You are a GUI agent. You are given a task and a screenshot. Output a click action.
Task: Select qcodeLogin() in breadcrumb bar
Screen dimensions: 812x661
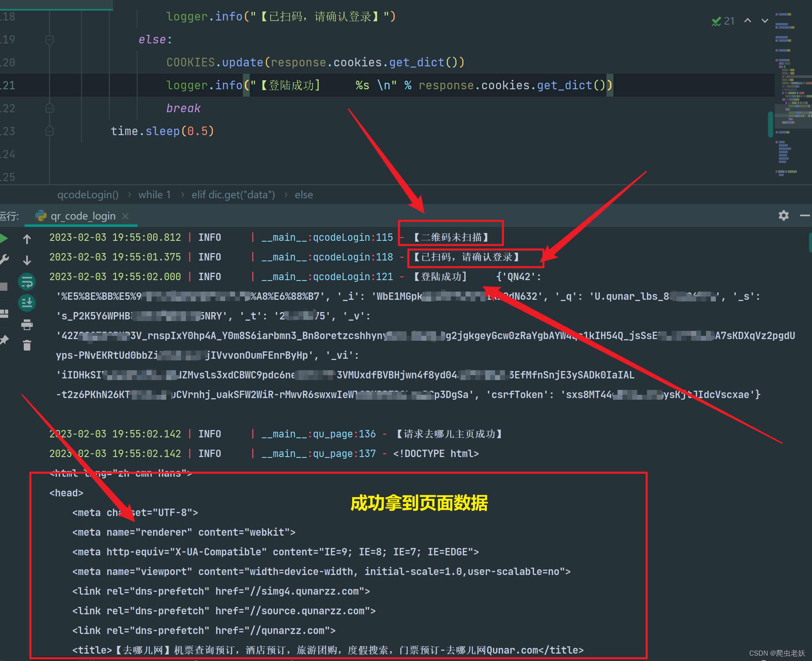pyautogui.click(x=88, y=195)
